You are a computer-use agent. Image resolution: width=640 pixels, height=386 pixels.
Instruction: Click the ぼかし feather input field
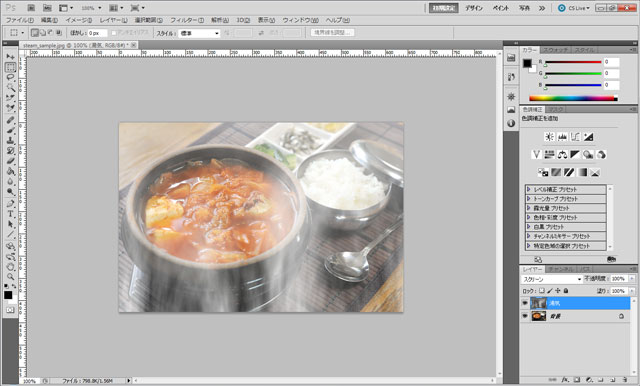pos(97,33)
